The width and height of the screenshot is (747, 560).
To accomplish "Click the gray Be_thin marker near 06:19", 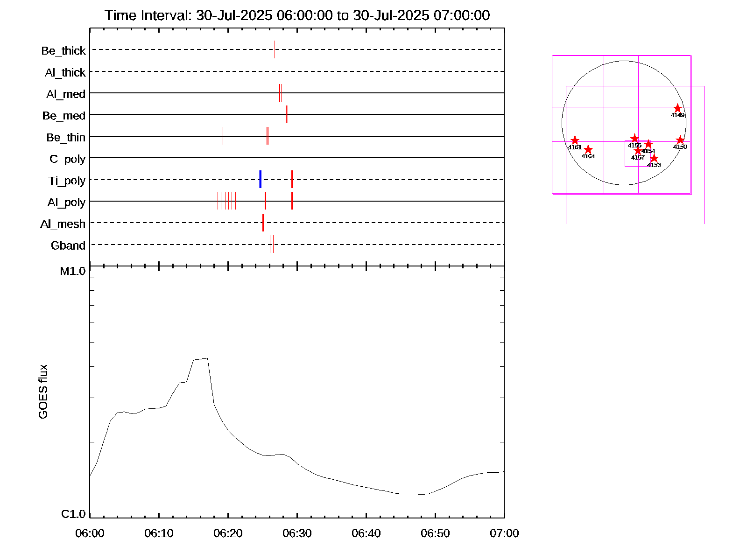I will click(x=223, y=136).
